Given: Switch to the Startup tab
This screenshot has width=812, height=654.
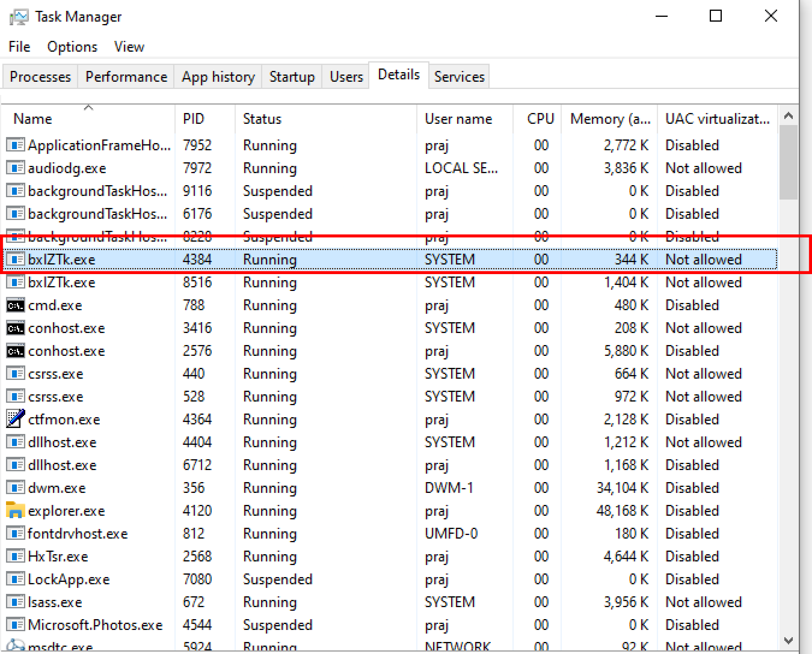Looking at the screenshot, I should click(x=292, y=77).
